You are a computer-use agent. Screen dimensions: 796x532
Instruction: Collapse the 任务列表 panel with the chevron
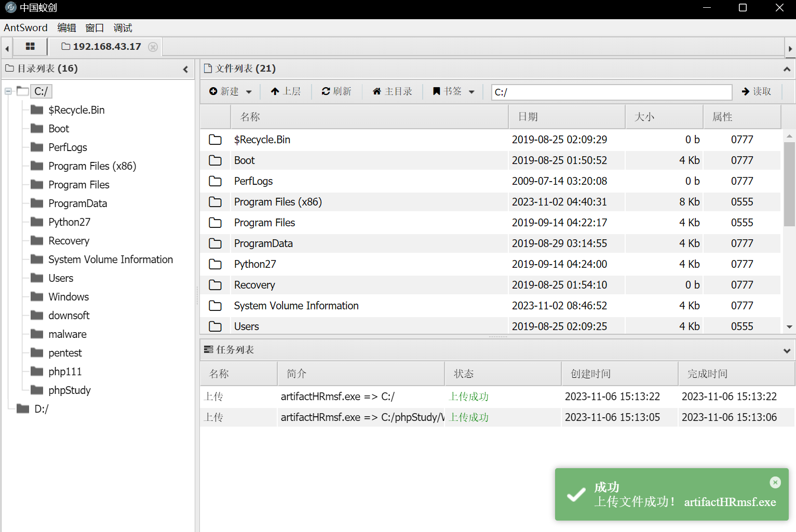point(787,350)
